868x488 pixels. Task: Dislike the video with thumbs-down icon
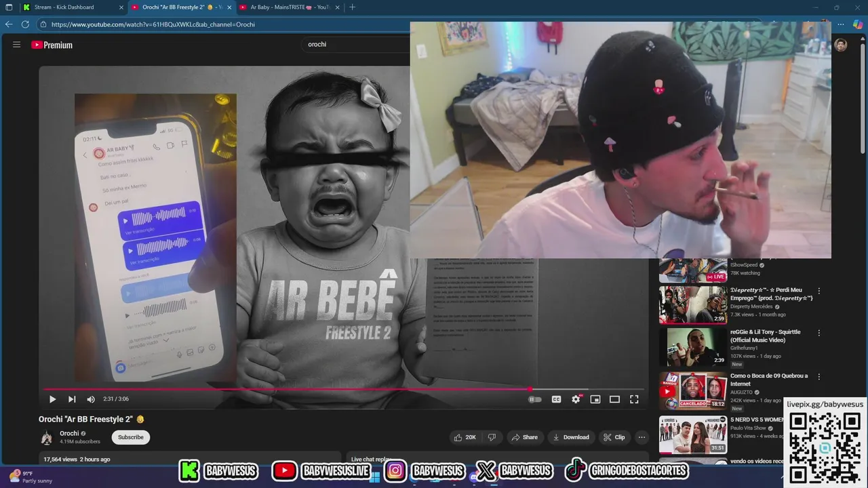click(x=492, y=437)
